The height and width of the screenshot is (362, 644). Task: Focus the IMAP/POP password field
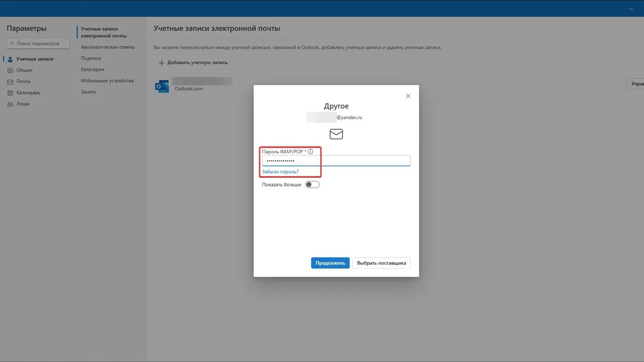(x=336, y=160)
